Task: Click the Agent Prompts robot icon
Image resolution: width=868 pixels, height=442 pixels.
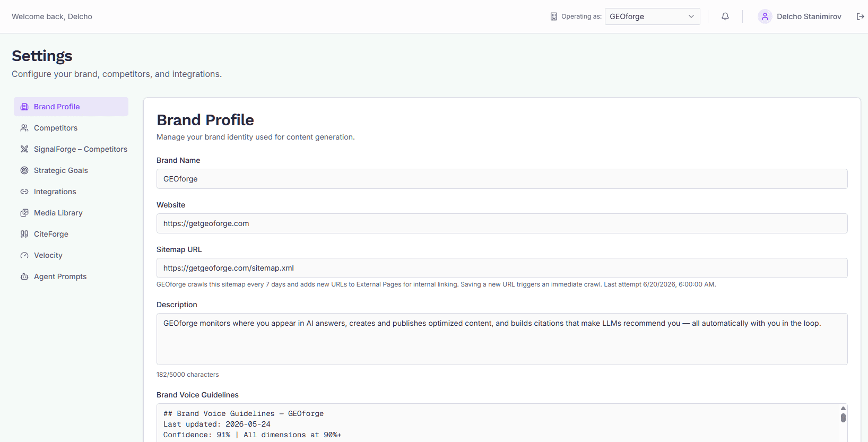Action: pyautogui.click(x=24, y=276)
